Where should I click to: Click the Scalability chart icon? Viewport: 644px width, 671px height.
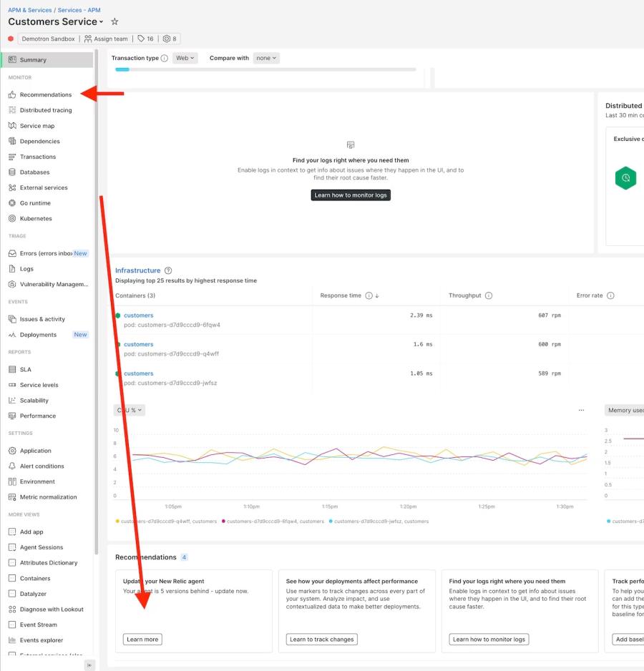[12, 400]
